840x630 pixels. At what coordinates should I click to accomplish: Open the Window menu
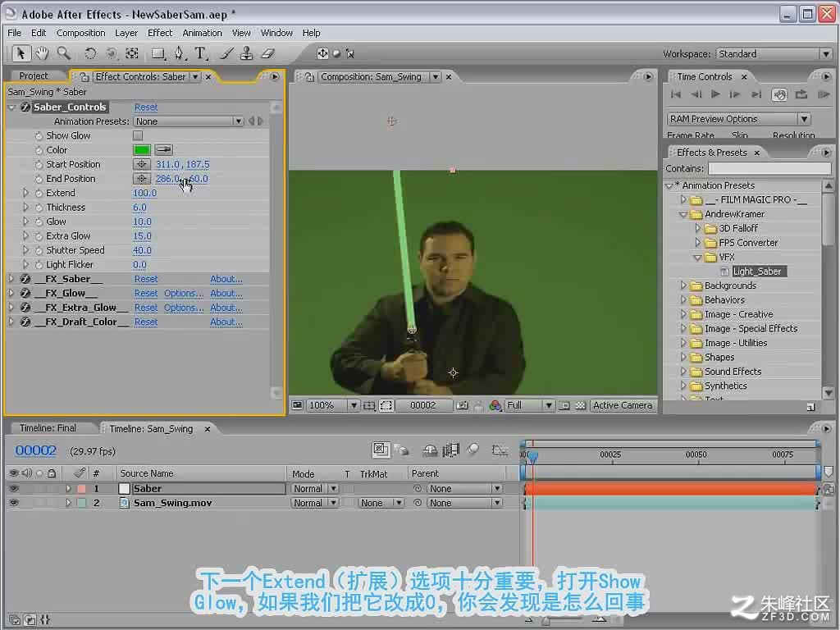click(x=276, y=33)
